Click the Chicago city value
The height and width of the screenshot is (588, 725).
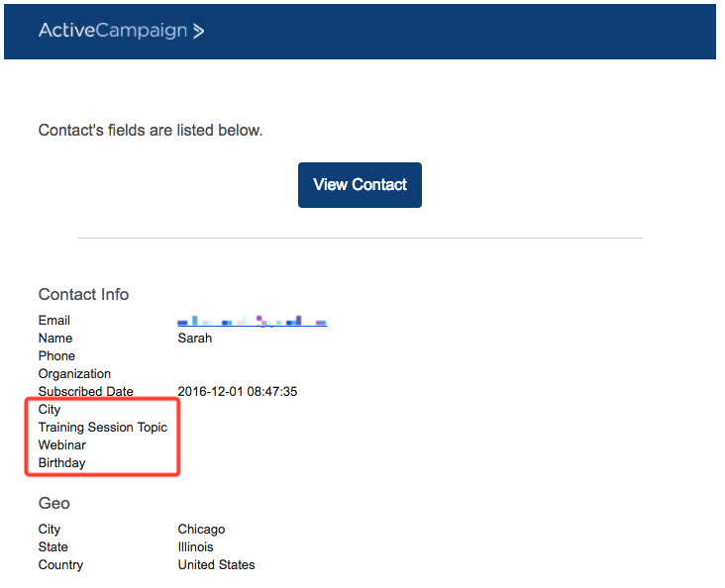click(x=201, y=530)
